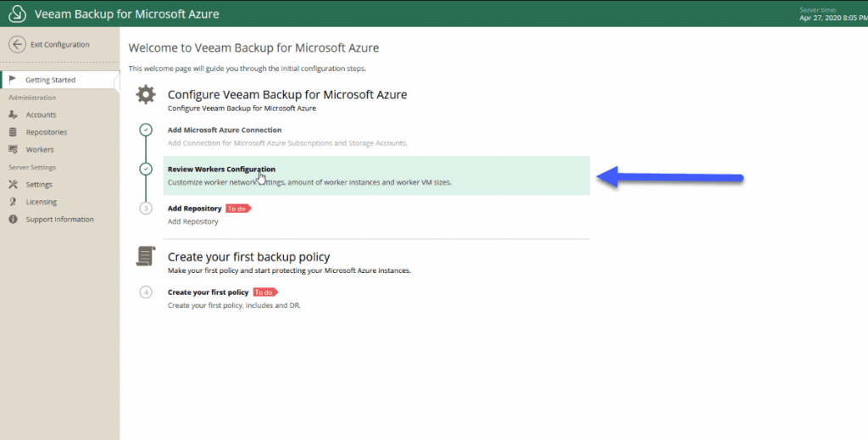Image resolution: width=868 pixels, height=440 pixels.
Task: Click the Administration section heading
Action: (32, 97)
